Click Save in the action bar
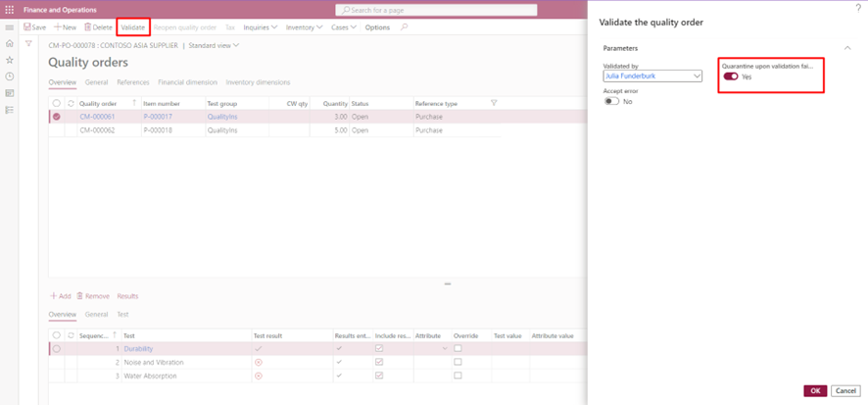 point(35,27)
